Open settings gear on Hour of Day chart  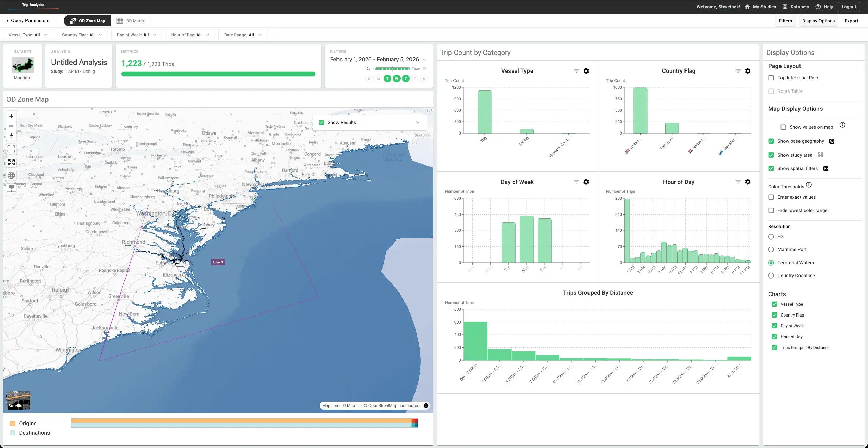coord(748,182)
